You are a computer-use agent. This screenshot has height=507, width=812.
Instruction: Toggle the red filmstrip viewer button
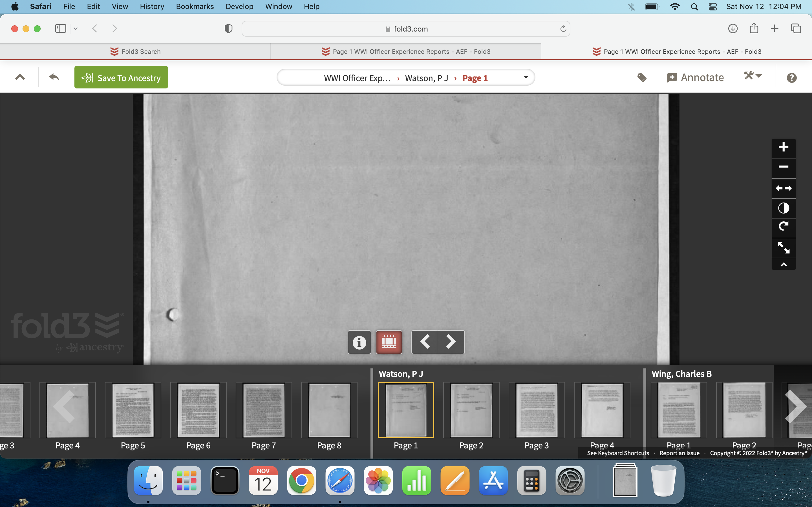[389, 342]
